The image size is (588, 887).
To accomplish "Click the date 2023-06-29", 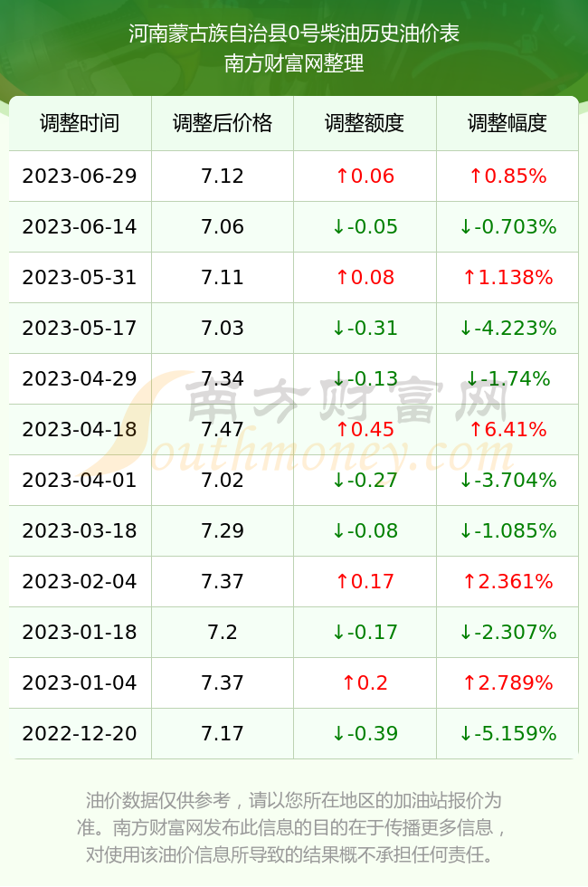I will pyautogui.click(x=80, y=176).
